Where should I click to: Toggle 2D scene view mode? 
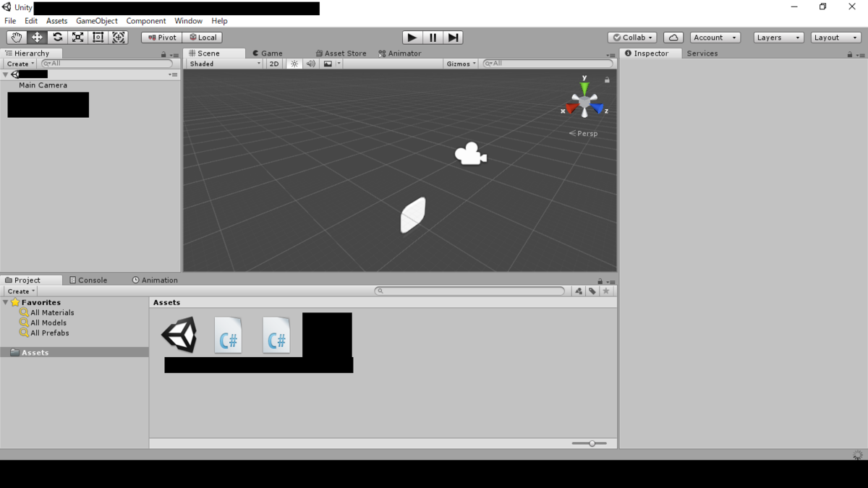pos(274,64)
